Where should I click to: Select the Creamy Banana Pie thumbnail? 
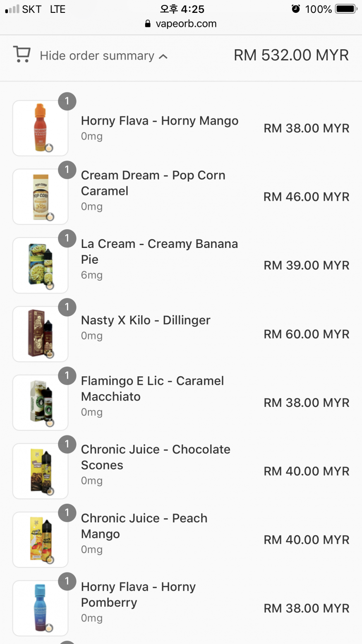pyautogui.click(x=40, y=265)
